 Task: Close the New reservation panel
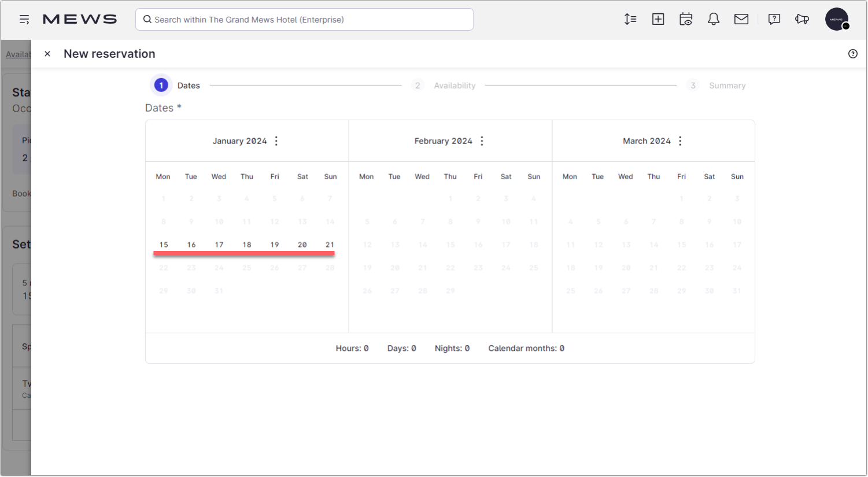point(47,54)
